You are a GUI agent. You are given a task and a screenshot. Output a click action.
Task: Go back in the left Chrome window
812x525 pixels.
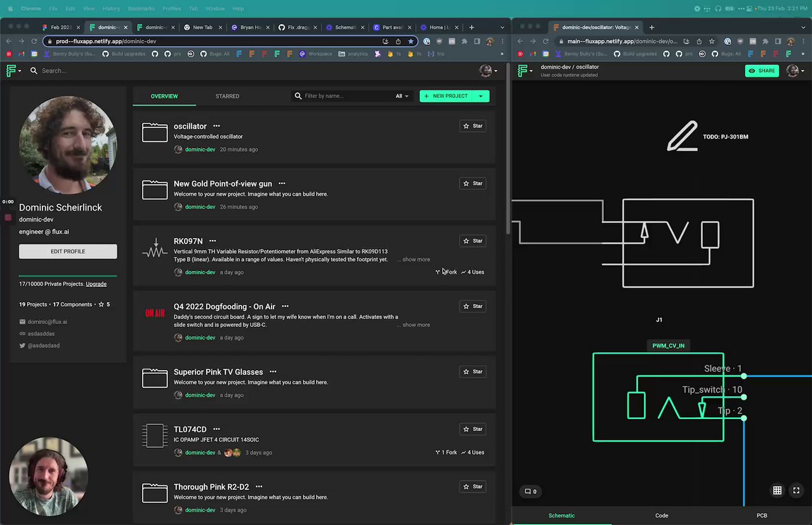click(x=9, y=41)
